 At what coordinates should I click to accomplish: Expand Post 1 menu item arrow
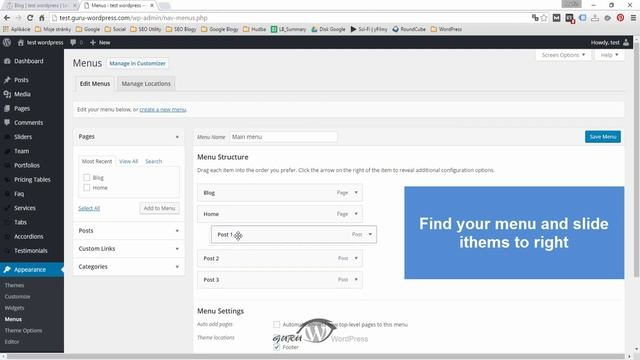[370, 234]
